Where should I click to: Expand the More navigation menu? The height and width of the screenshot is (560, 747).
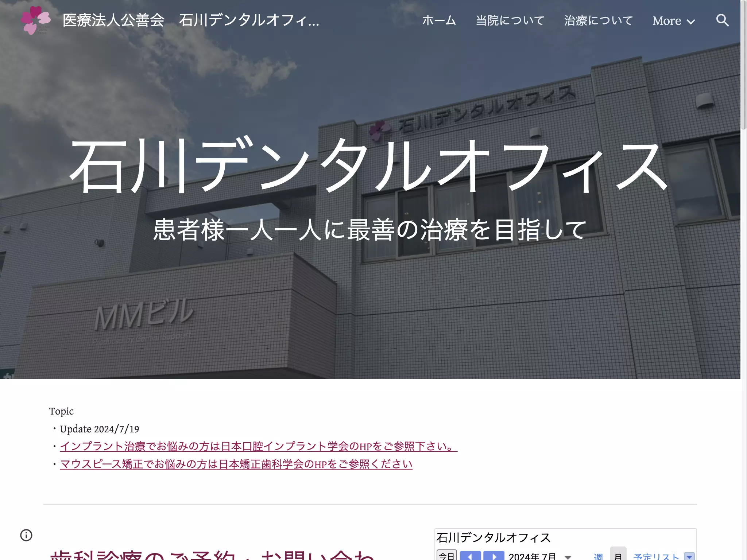674,21
